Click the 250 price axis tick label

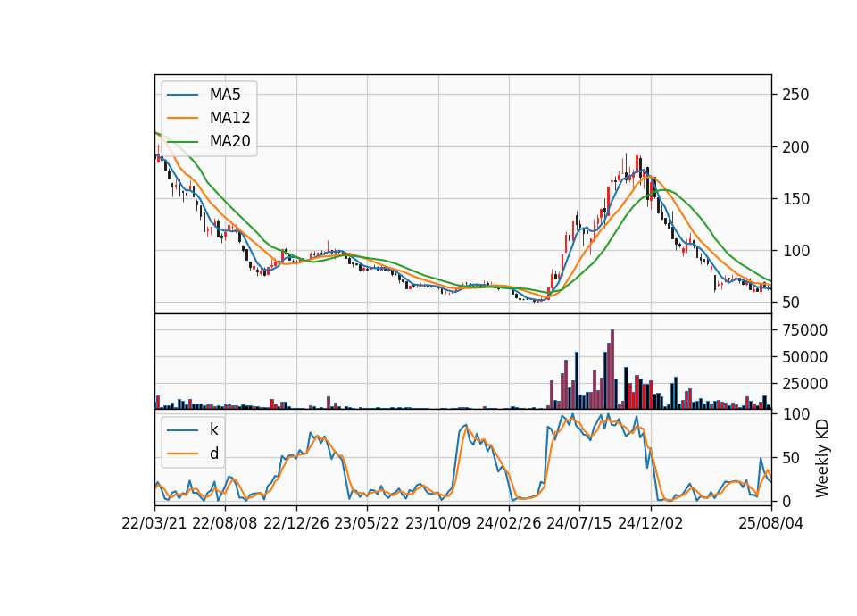pyautogui.click(x=795, y=95)
